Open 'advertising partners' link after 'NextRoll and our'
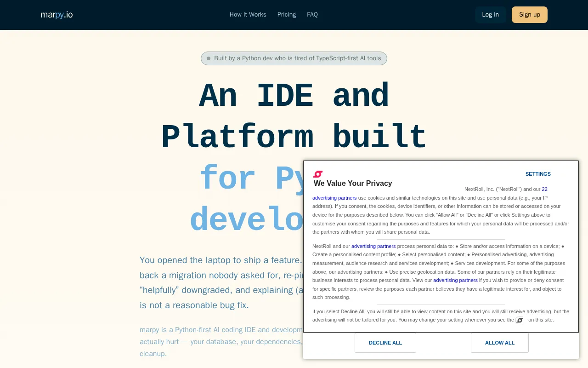The width and height of the screenshot is (588, 368). coord(373,246)
